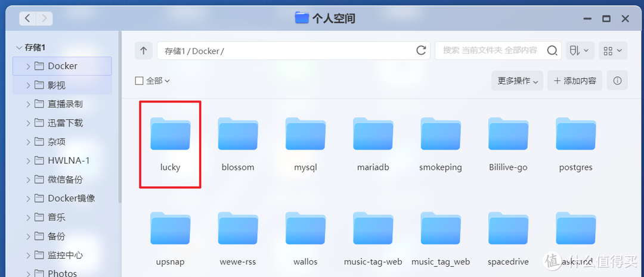Expand the 直播录制 tree node
The image size is (644, 277).
click(28, 104)
